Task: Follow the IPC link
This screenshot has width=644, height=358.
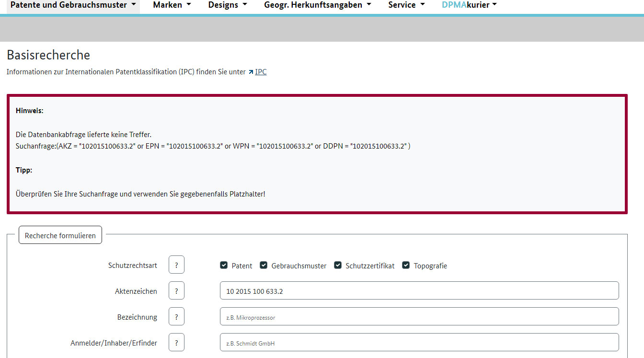Action: tap(261, 72)
